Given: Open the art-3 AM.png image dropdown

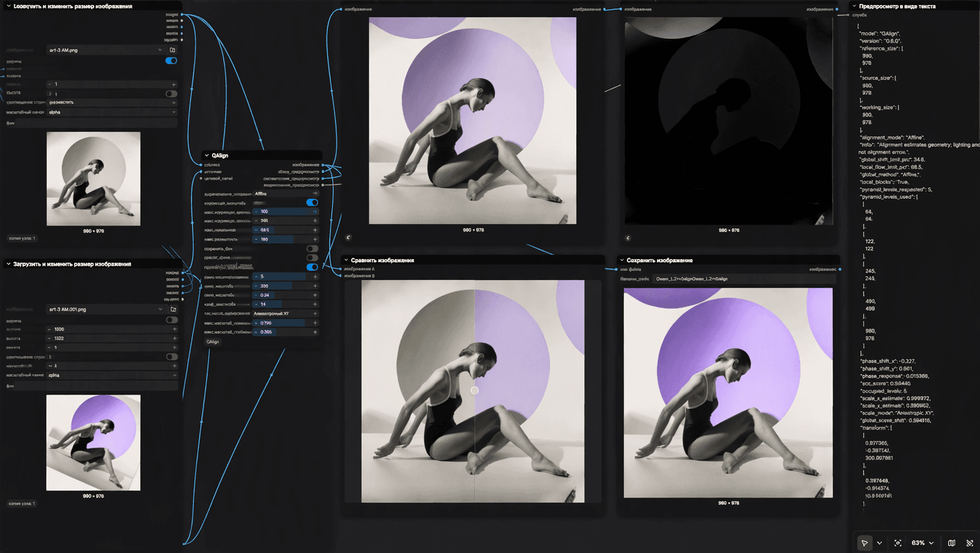Looking at the screenshot, I should [104, 50].
